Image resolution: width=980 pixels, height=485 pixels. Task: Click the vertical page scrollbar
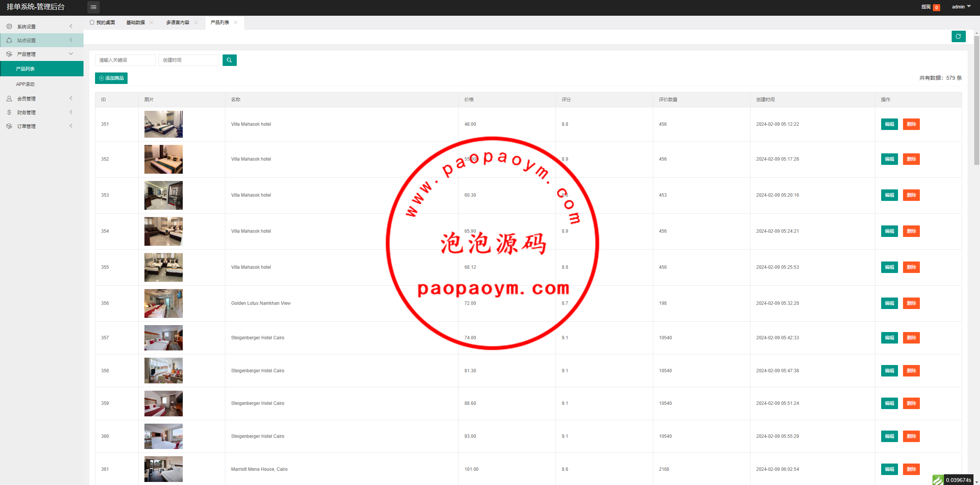[x=977, y=100]
